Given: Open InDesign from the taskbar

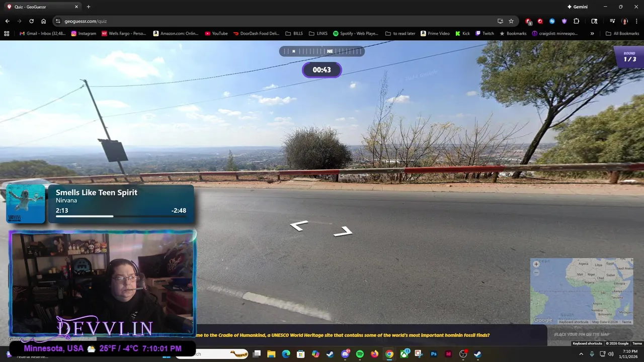Looking at the screenshot, I should (448, 354).
